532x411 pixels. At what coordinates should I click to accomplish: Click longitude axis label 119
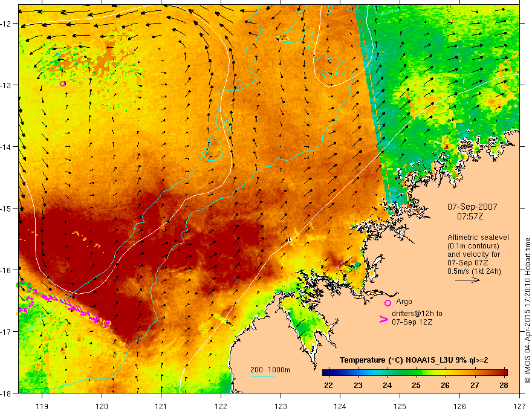42,406
